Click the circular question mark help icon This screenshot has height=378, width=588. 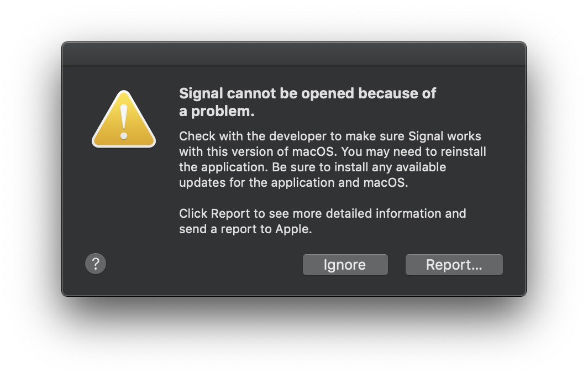coord(96,264)
